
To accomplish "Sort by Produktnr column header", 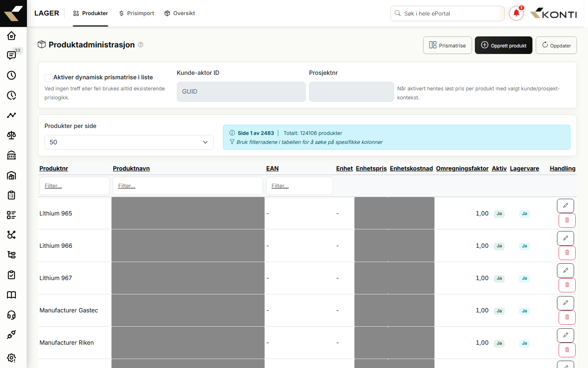I will click(x=54, y=168).
